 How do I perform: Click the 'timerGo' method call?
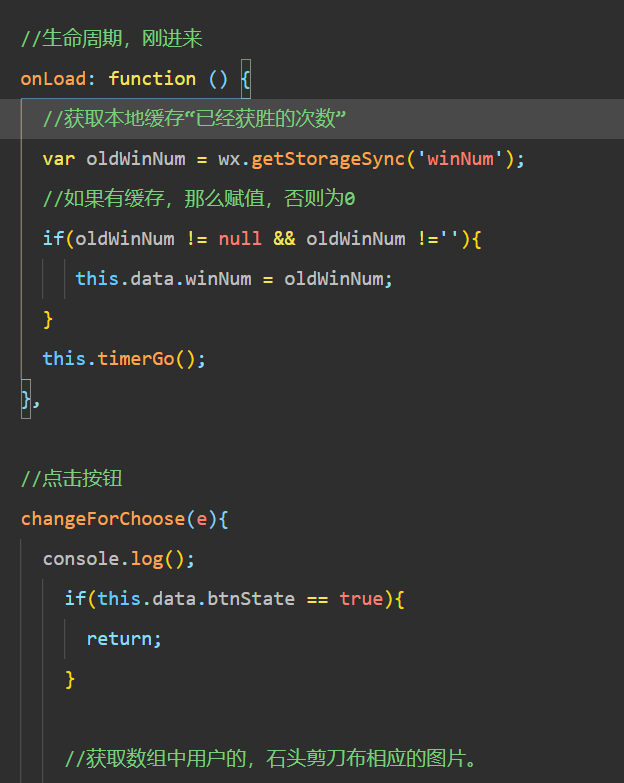(136, 359)
